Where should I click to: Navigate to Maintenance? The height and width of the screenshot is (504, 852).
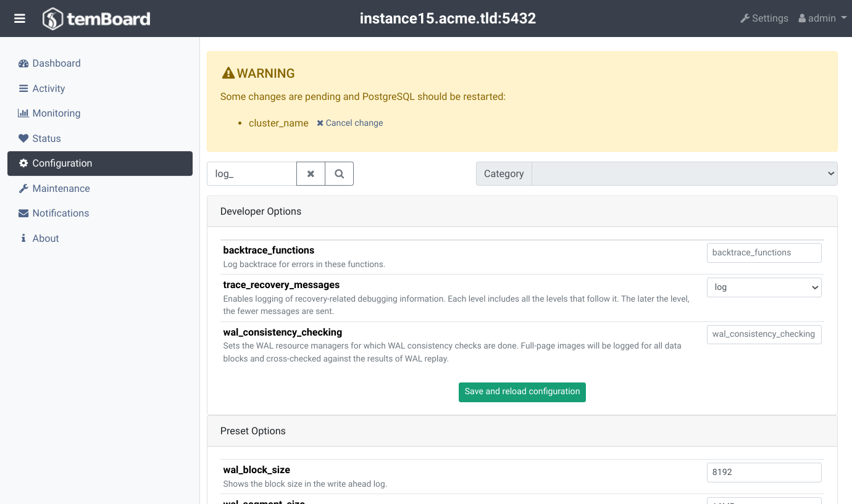pyautogui.click(x=54, y=189)
